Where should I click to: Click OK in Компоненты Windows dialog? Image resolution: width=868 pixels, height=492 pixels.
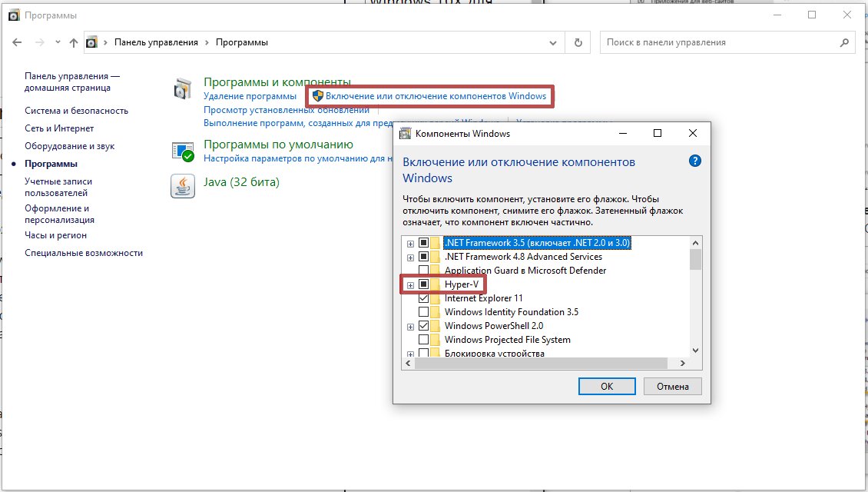tap(607, 386)
